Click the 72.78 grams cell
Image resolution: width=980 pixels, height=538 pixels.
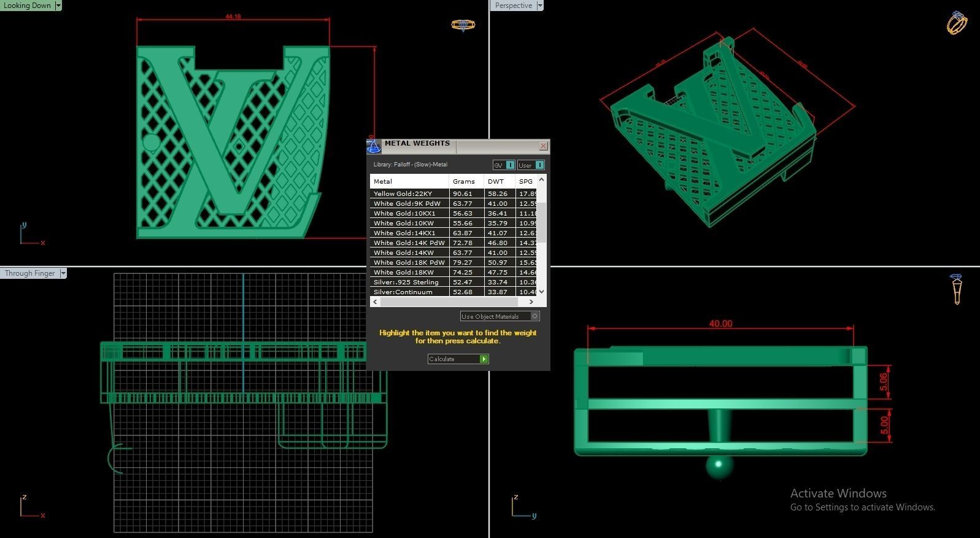(x=466, y=243)
